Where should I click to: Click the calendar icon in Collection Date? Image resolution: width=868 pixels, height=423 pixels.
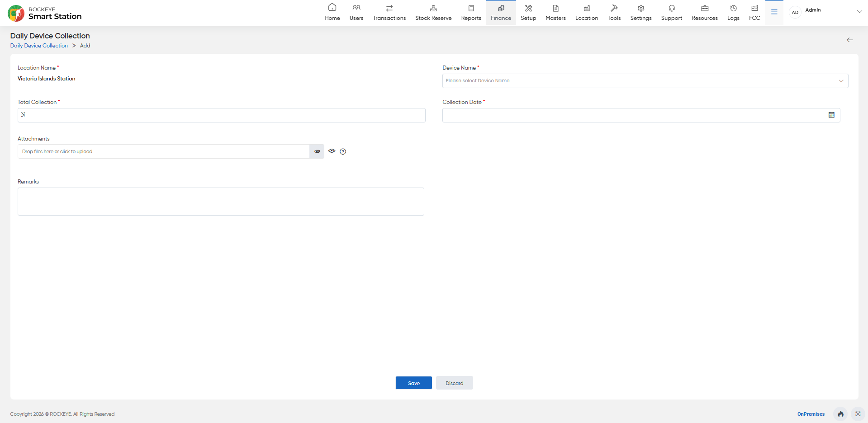(x=831, y=115)
